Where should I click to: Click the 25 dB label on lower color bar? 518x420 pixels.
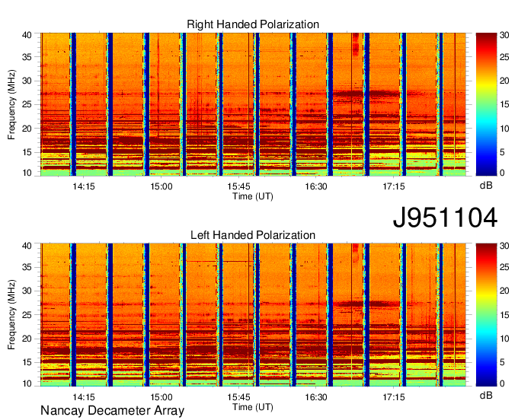504,267
